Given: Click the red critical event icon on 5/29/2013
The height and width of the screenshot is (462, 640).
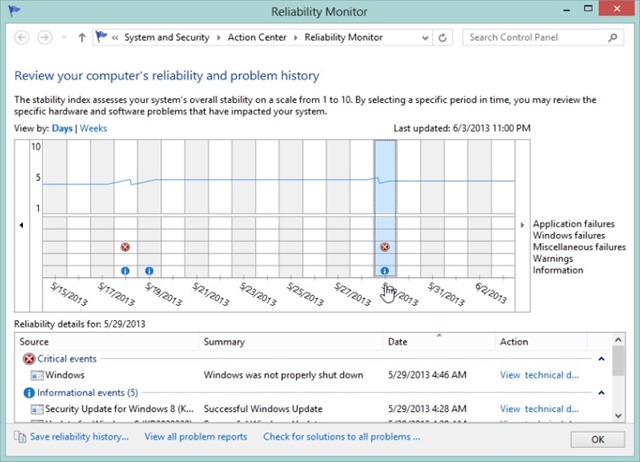Looking at the screenshot, I should [385, 247].
